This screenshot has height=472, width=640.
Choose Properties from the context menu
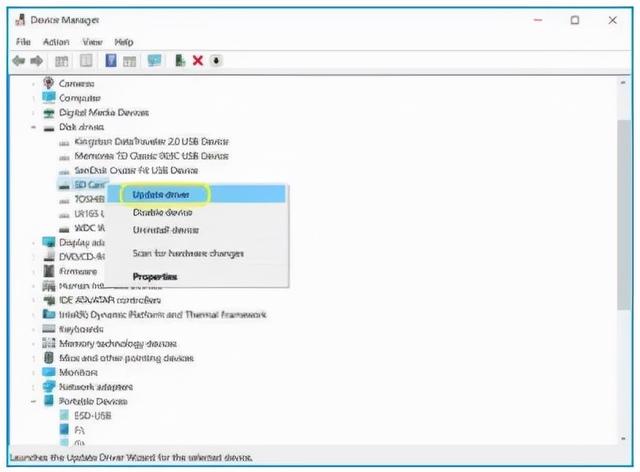click(196, 277)
